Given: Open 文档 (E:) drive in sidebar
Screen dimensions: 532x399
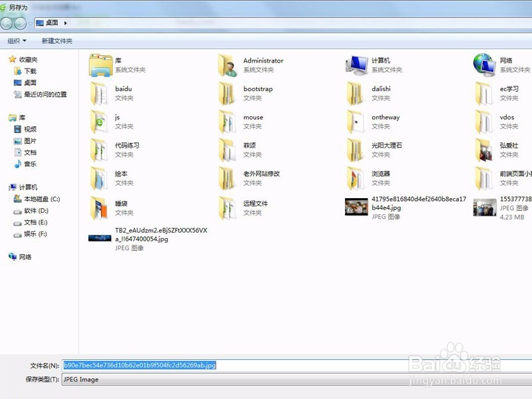Looking at the screenshot, I should pos(31,223).
